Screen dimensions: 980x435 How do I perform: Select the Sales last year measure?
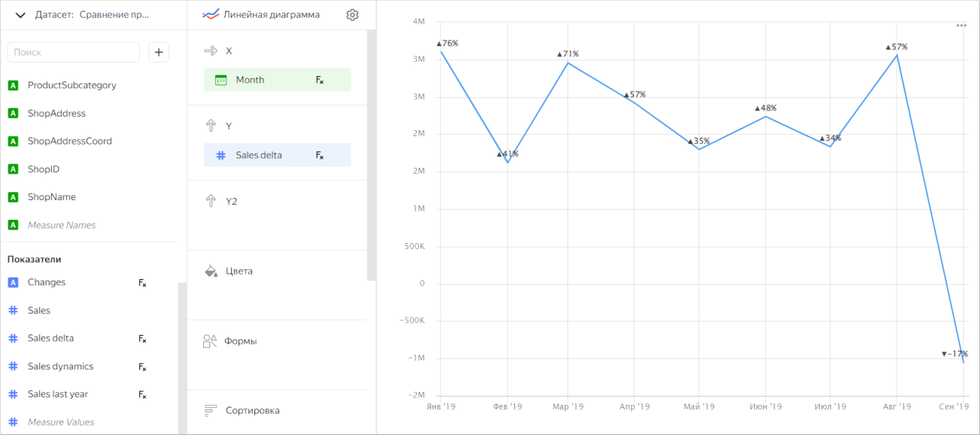(58, 394)
